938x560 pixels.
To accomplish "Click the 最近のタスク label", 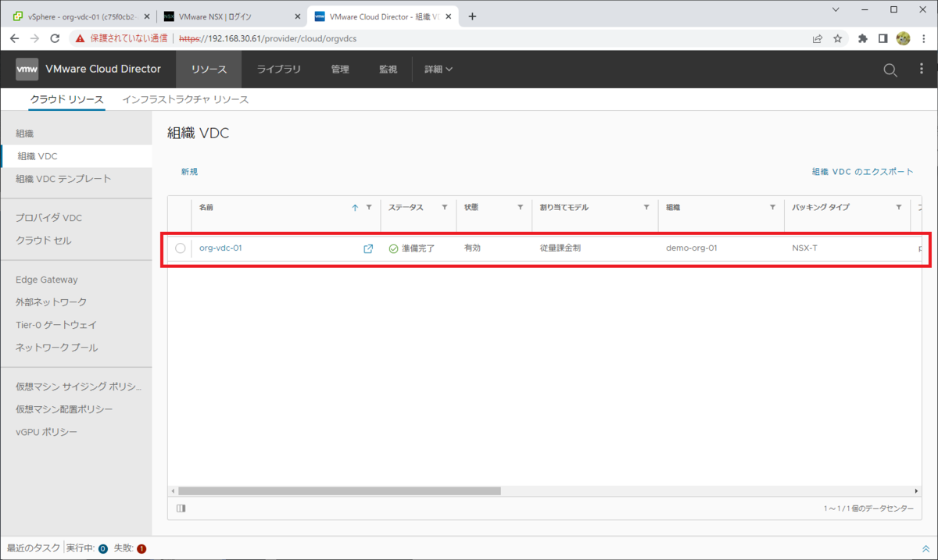I will pos(33,549).
